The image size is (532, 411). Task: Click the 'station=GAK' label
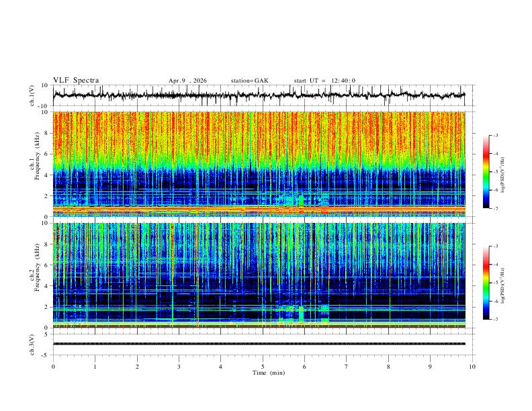249,81
